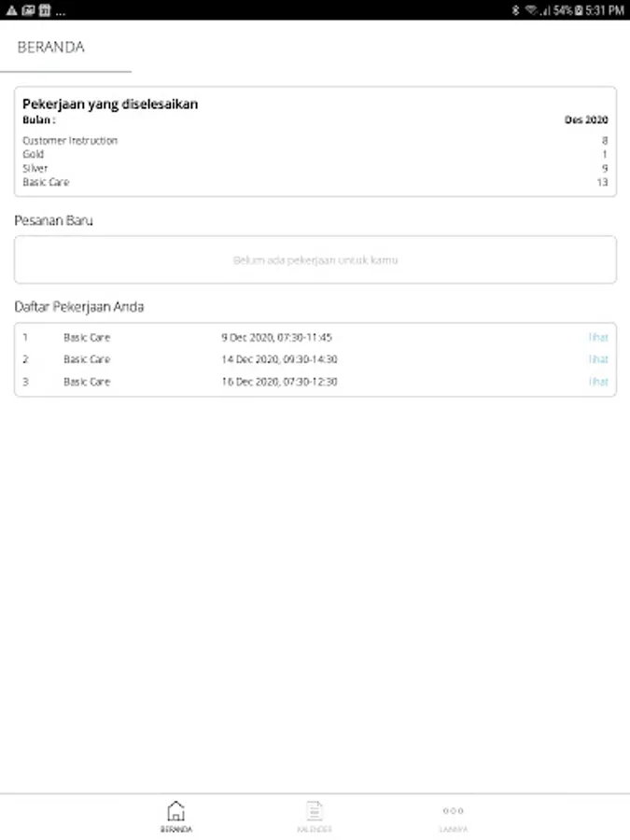This screenshot has width=630, height=840.
Task: Open the Kalender document icon
Action: tap(315, 811)
